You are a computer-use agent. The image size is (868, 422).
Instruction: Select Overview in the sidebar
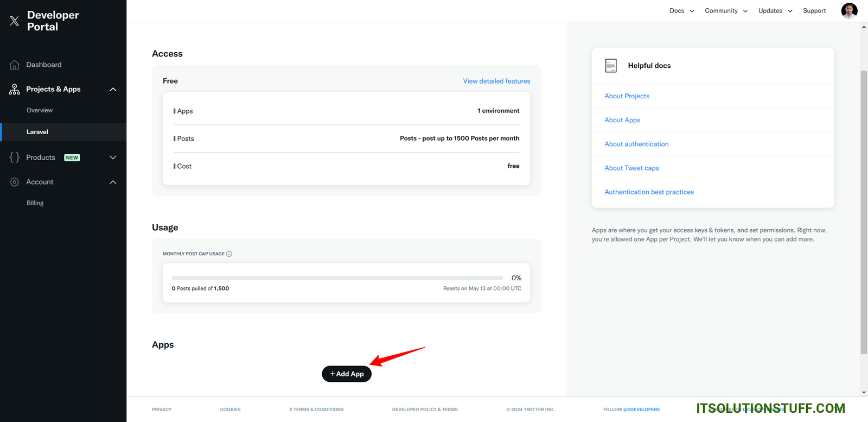click(x=40, y=110)
